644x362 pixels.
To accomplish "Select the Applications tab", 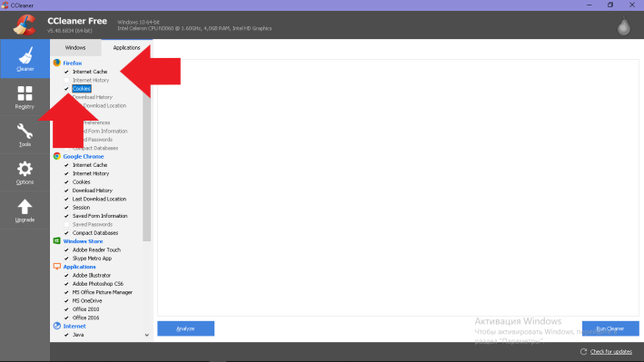I will [126, 47].
